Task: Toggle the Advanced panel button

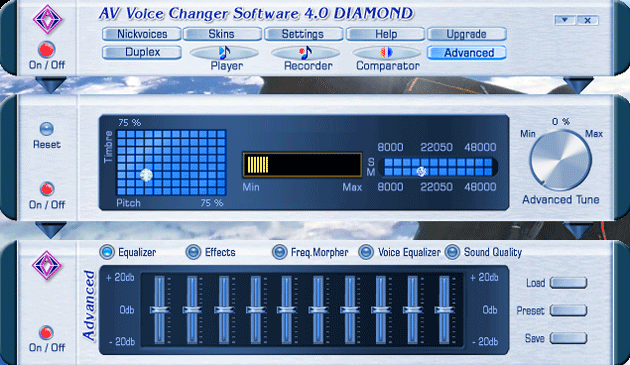Action: click(466, 53)
